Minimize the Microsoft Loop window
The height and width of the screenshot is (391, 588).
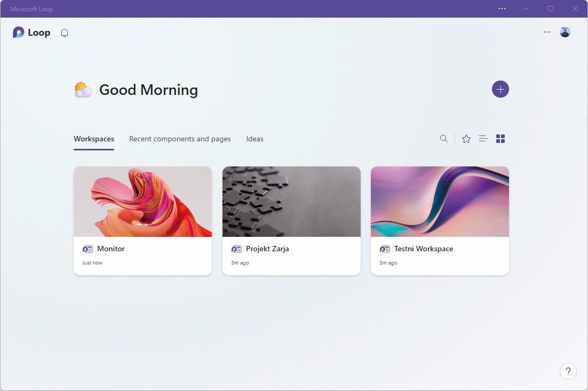tap(526, 9)
